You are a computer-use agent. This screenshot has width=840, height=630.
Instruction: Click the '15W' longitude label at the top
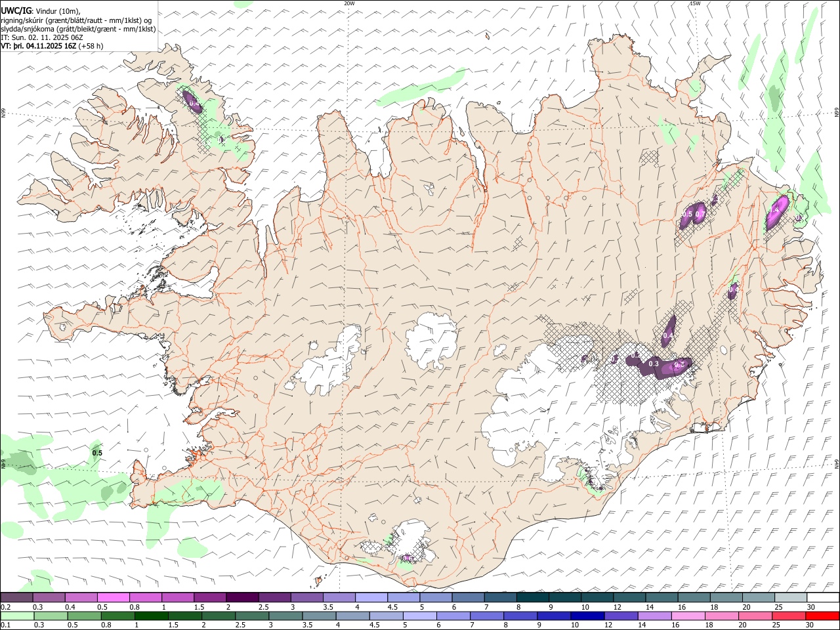[696, 3]
